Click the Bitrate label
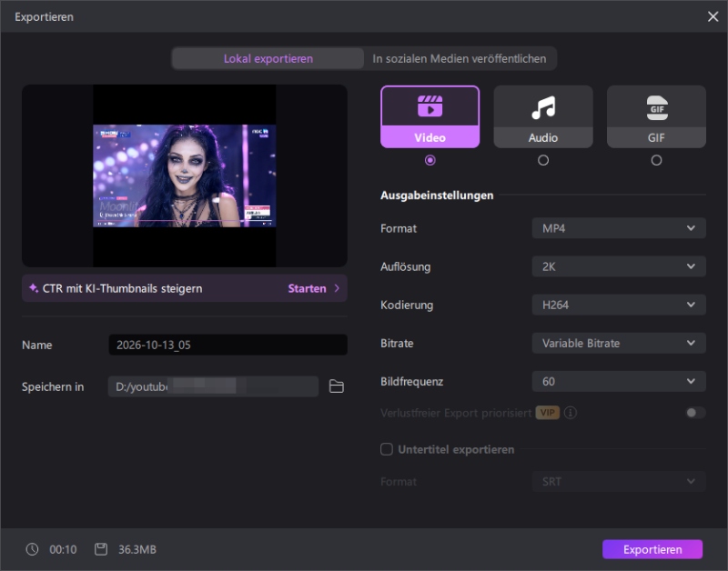Viewport: 728px width, 571px height. [397, 344]
